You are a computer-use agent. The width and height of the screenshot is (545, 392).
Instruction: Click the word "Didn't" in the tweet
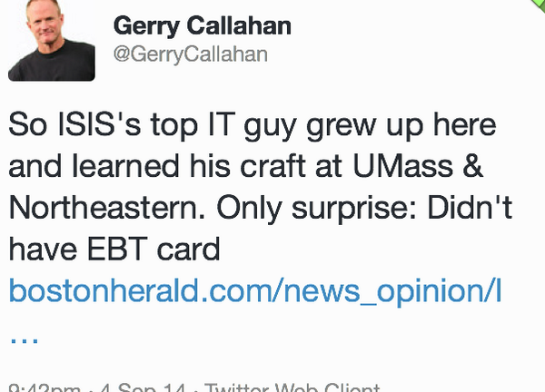point(470,208)
